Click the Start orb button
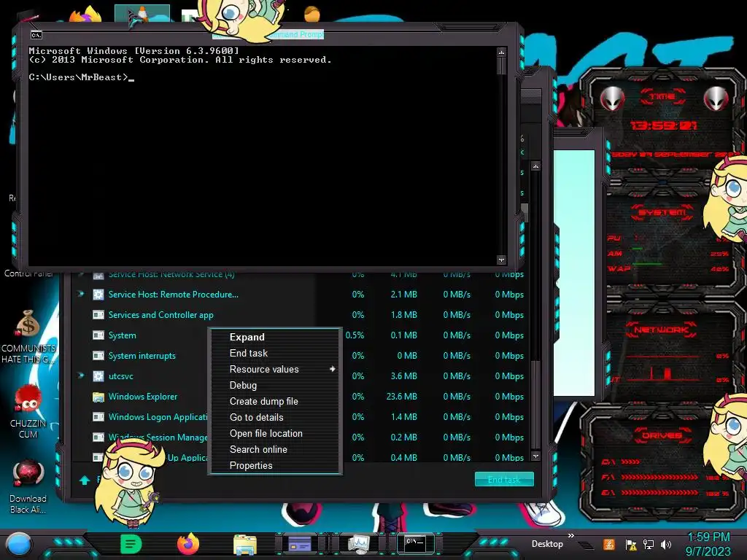Screen dimensions: 747x560 click(x=19, y=545)
